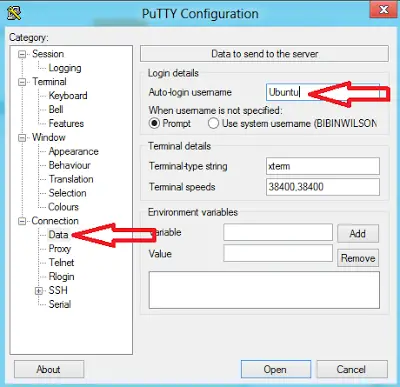Open the Logging category
Screen dimensions: 400x387
[x=65, y=68]
